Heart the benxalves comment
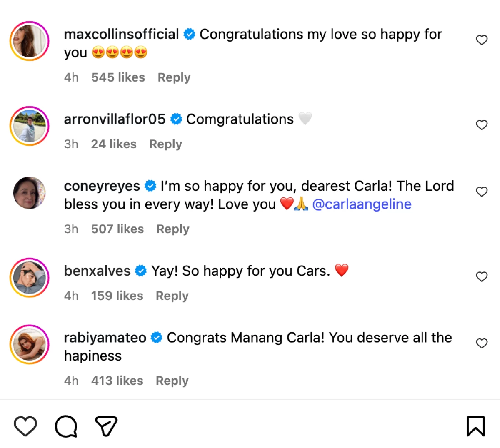Image resolution: width=500 pixels, height=448 pixels. 482,277
